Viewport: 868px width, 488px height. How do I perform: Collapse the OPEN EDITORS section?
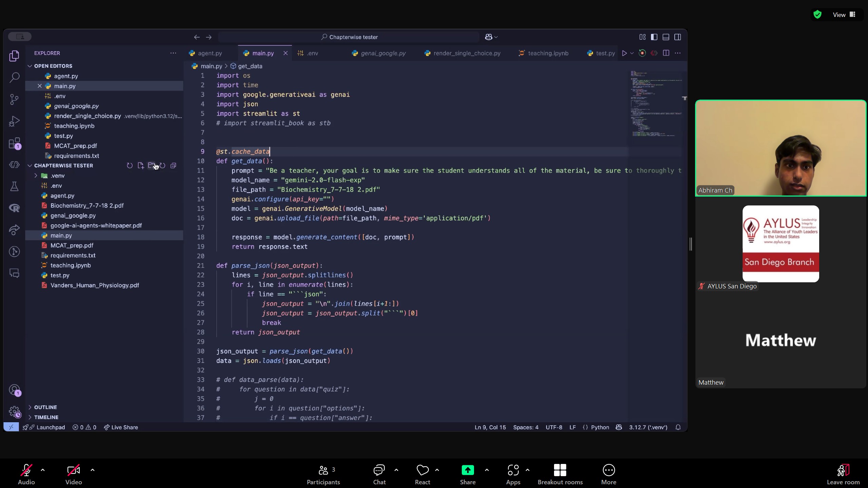53,66
